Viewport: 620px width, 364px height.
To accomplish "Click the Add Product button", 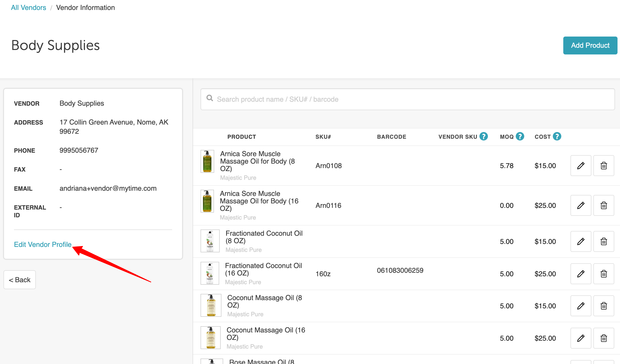I will tap(590, 45).
